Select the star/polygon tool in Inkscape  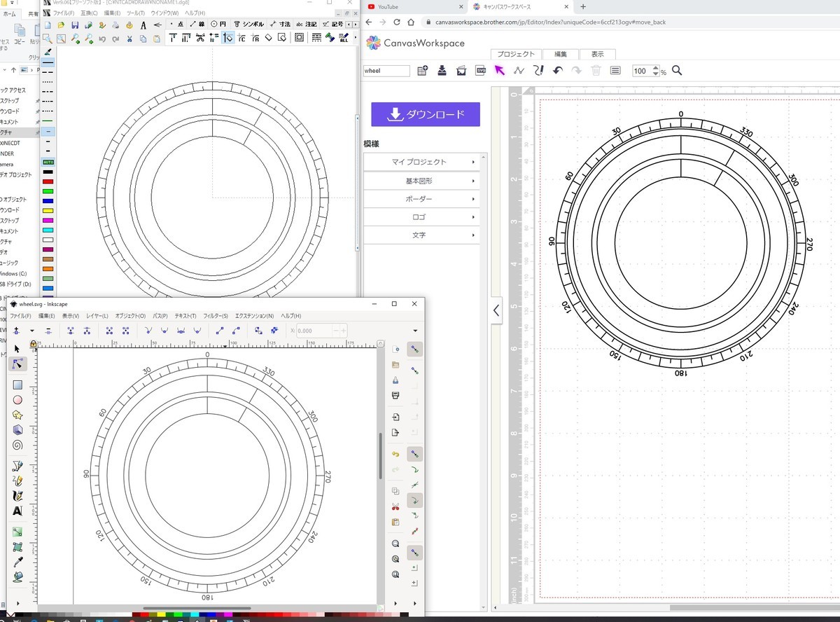[x=17, y=415]
